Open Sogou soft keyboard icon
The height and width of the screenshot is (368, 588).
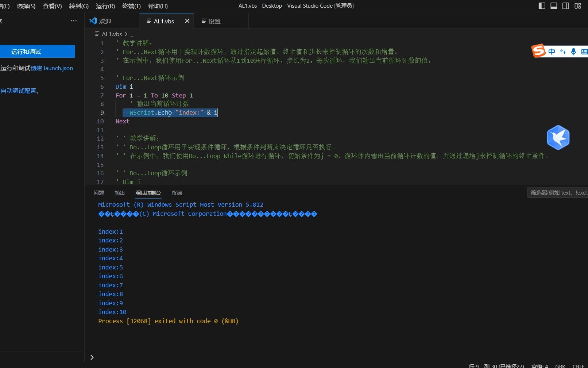(584, 51)
